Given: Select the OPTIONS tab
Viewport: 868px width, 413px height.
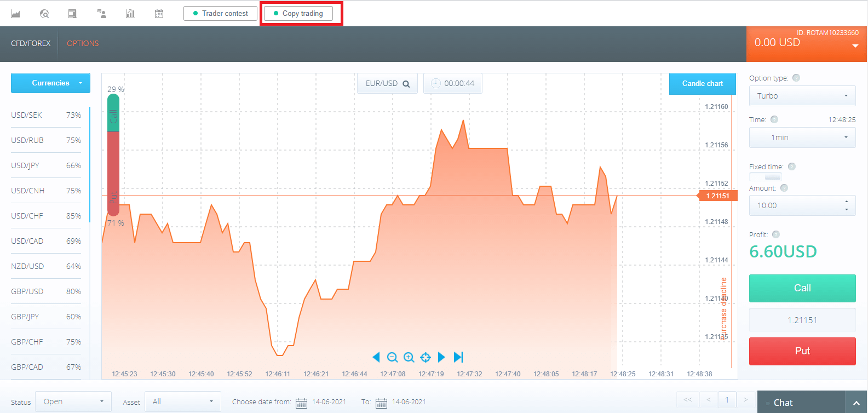Looking at the screenshot, I should coord(83,43).
